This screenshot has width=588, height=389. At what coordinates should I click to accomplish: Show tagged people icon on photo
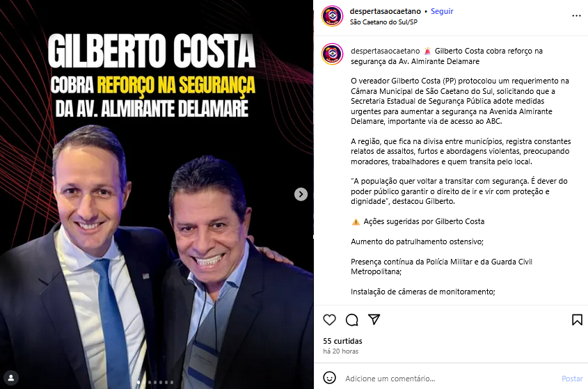click(11, 378)
